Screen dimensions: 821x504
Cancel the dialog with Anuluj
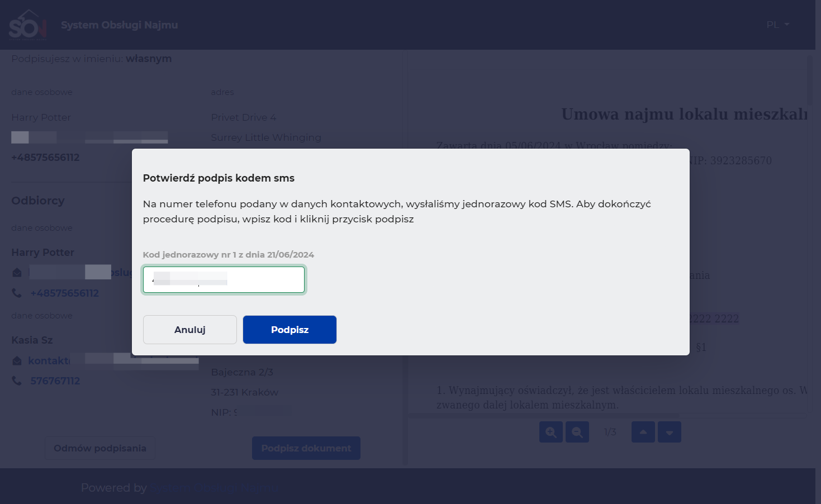click(190, 330)
